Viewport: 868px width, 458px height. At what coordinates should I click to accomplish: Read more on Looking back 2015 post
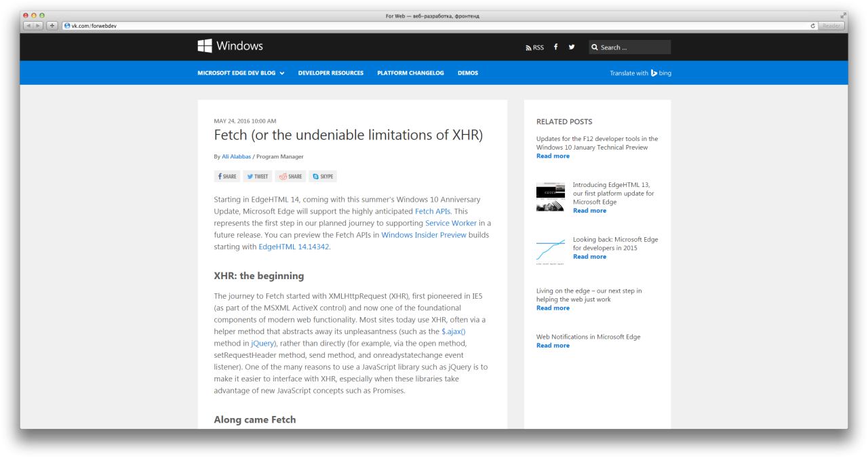click(x=589, y=257)
